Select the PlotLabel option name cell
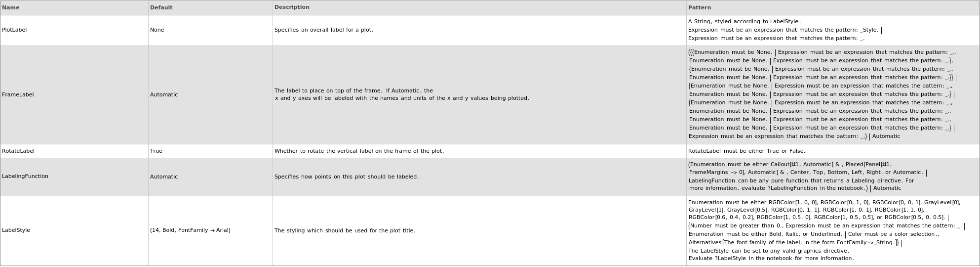This screenshot has height=267, width=980. click(x=14, y=30)
